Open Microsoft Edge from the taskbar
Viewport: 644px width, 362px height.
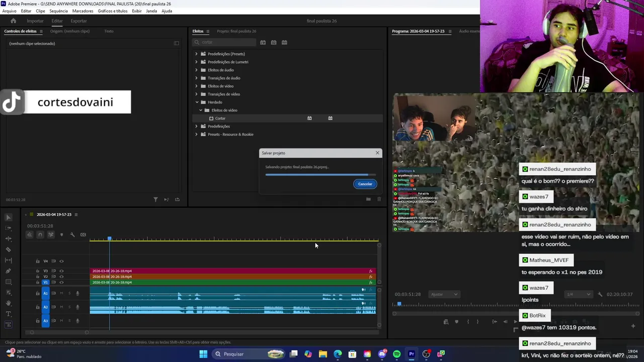338,354
